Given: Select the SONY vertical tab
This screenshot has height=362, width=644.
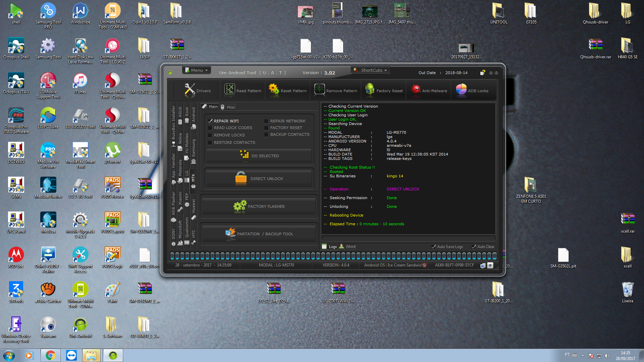Looking at the screenshot, I should (x=173, y=237).
